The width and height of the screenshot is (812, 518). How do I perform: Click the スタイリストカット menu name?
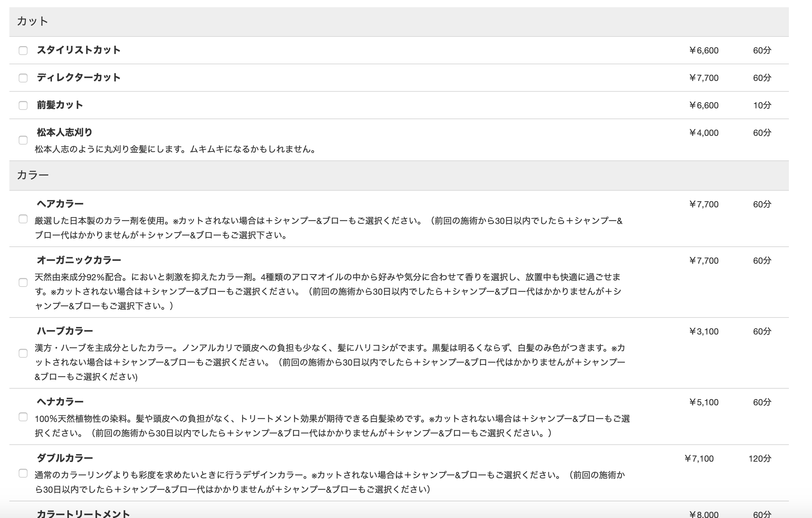click(79, 50)
